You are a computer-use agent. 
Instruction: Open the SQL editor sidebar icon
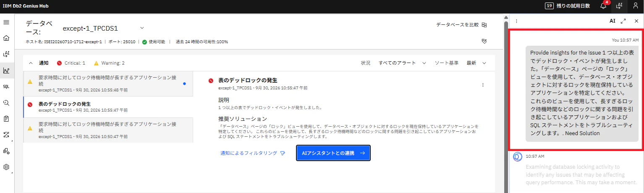[x=6, y=86]
